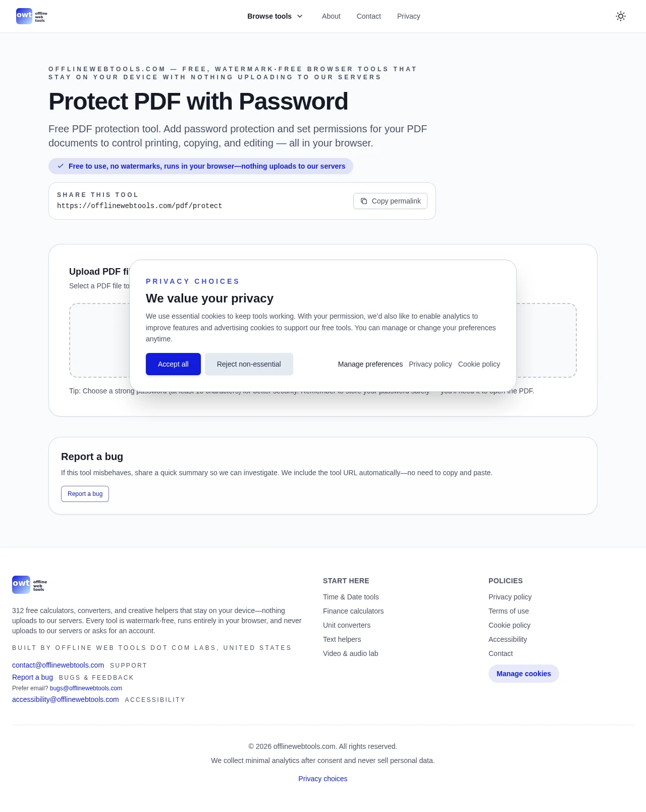Viewport: 646px width, 812px height.
Task: Expand the Browse tools dropdown
Action: [x=275, y=16]
